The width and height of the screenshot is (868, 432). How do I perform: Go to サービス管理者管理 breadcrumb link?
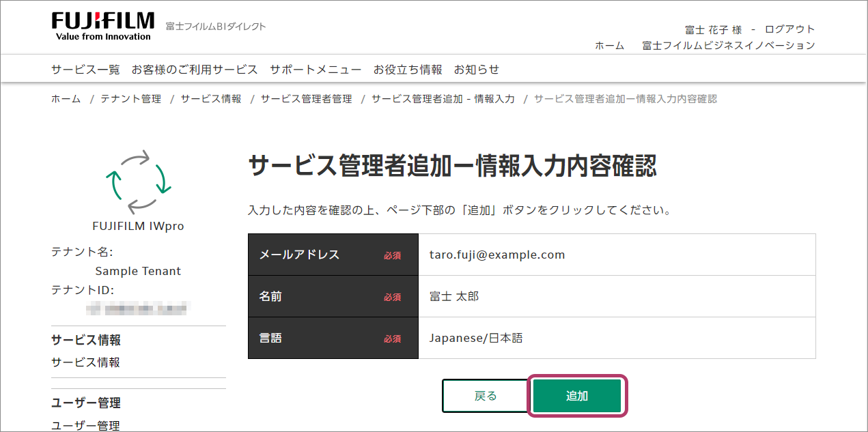point(307,99)
